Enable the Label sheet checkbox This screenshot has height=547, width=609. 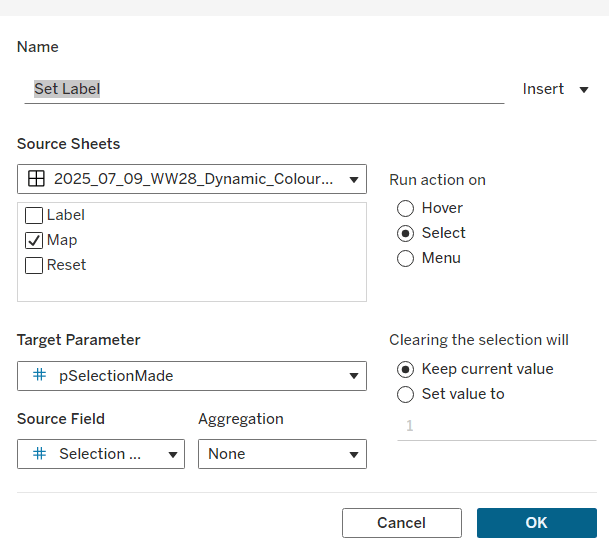tap(34, 215)
